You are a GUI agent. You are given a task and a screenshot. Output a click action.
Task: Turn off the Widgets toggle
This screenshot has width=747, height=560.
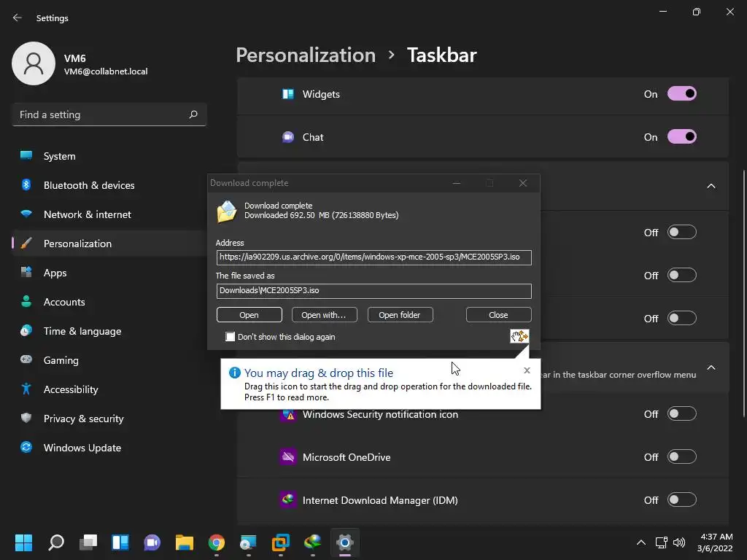(x=682, y=94)
